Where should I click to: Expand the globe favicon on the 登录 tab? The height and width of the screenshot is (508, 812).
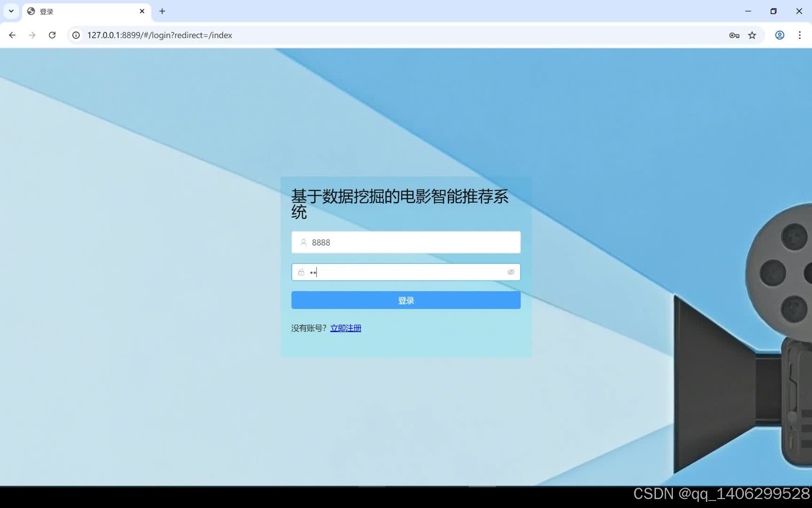tap(31, 11)
